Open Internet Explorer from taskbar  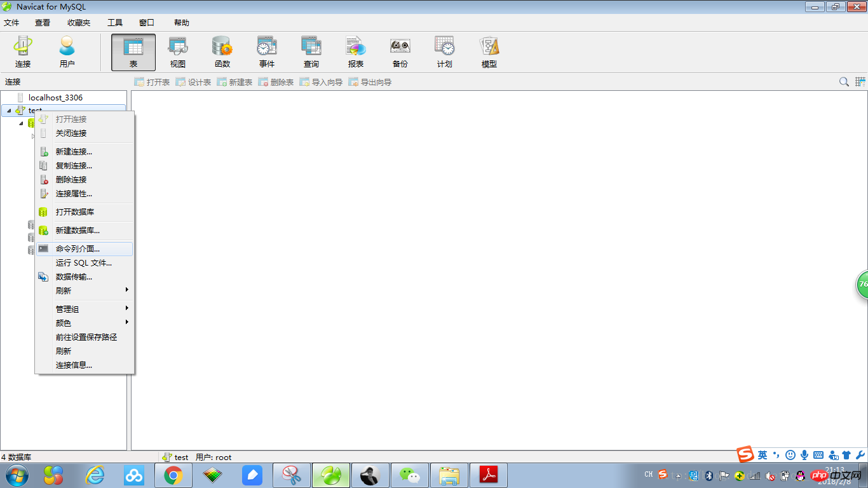tap(95, 475)
